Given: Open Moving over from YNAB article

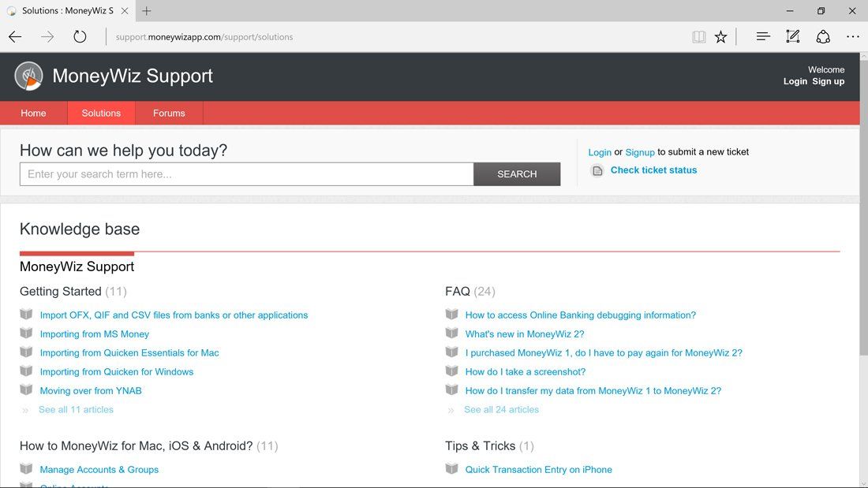Looking at the screenshot, I should [91, 390].
